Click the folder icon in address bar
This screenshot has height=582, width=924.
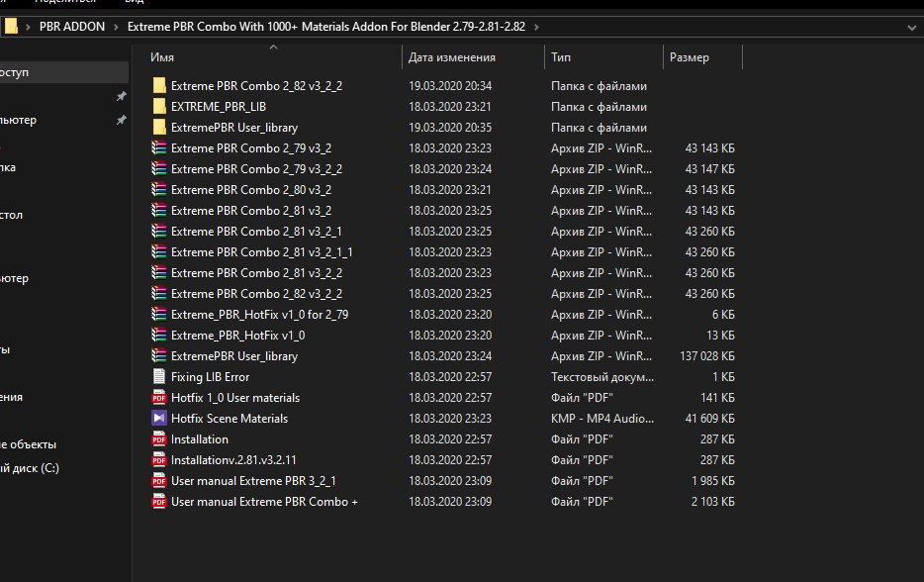pyautogui.click(x=10, y=26)
